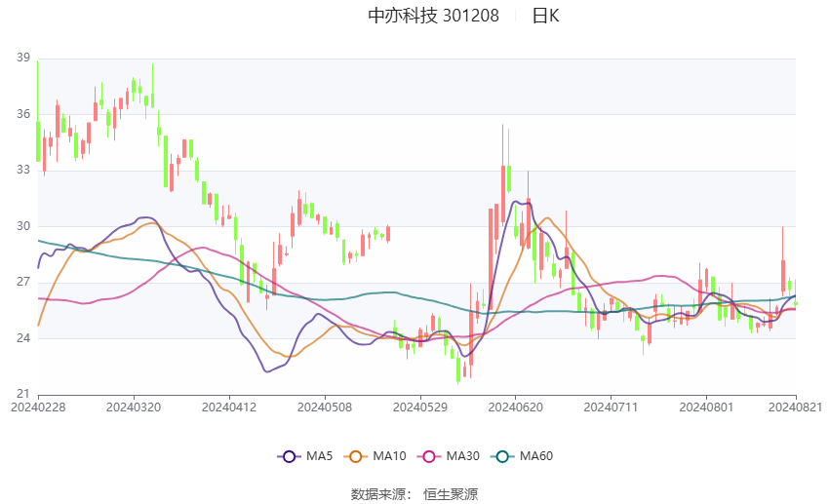This screenshot has height=504, width=829.
Task: Click the 恒生聚源 data source text
Action: click(x=451, y=494)
